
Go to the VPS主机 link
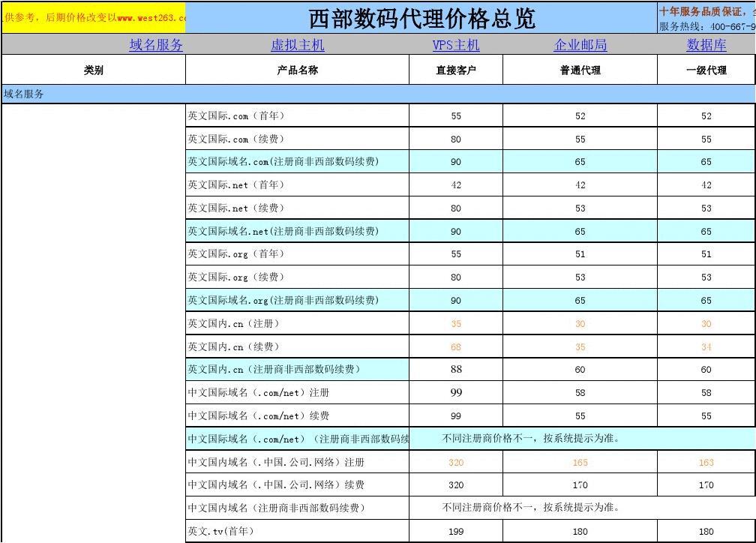pos(456,45)
